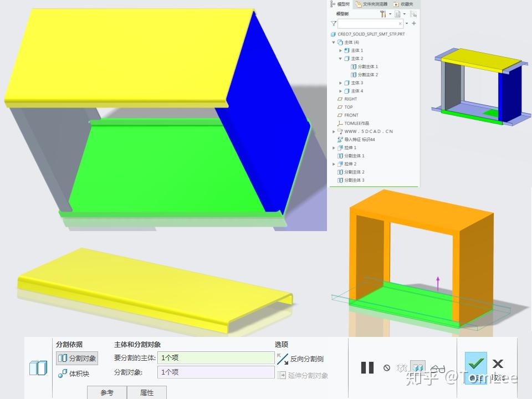Open the 属性 tab
The width and height of the screenshot is (532, 399).
(x=146, y=392)
